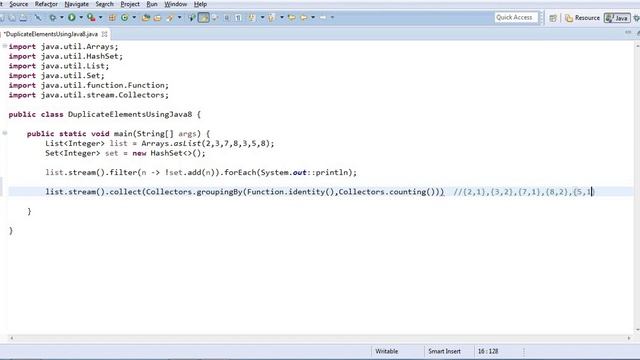The image size is (640, 360).
Task: Switch to the Resource perspective
Action: (x=582, y=18)
